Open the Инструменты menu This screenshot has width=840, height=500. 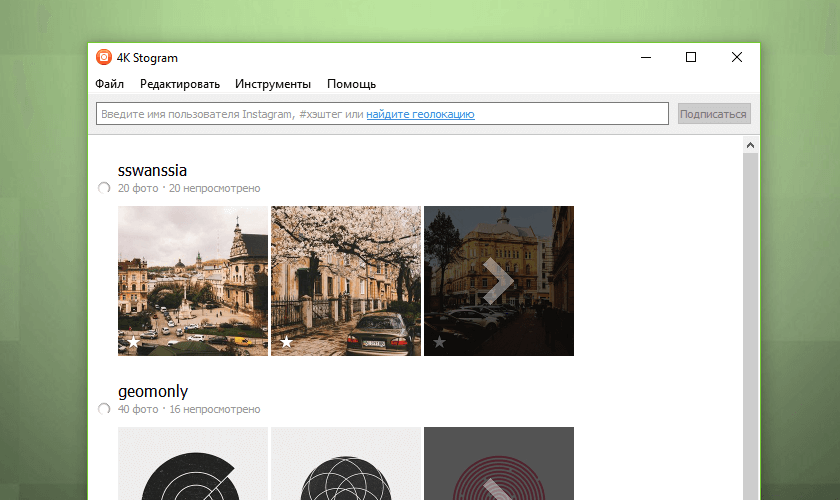[273, 84]
